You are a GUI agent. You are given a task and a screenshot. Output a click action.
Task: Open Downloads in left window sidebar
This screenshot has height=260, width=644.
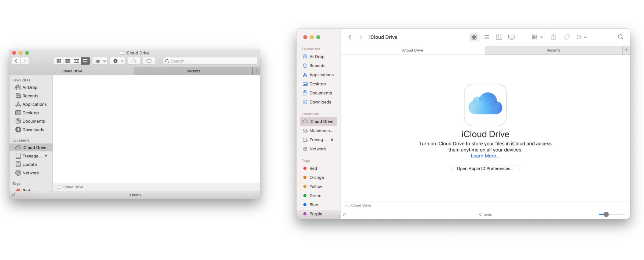pos(33,130)
